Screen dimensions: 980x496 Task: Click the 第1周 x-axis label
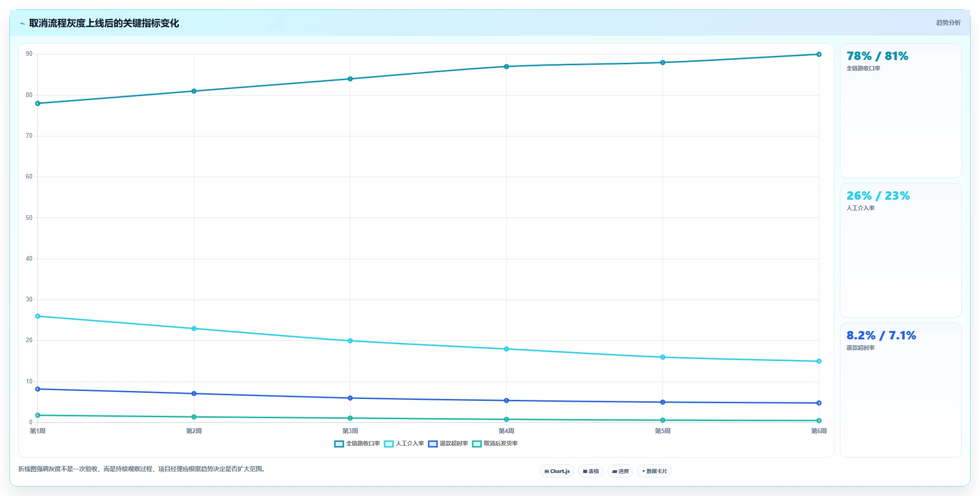[38, 431]
